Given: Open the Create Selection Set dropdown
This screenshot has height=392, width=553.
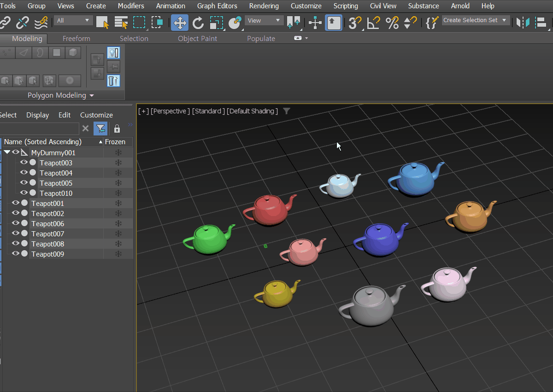Looking at the screenshot, I should click(x=504, y=20).
